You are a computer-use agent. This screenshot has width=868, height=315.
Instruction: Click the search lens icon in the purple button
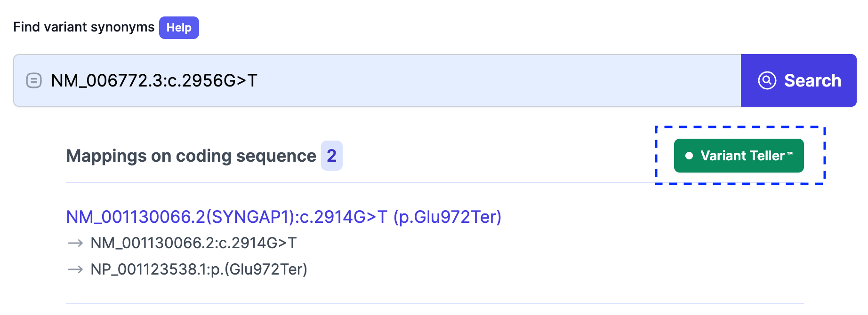click(x=767, y=80)
